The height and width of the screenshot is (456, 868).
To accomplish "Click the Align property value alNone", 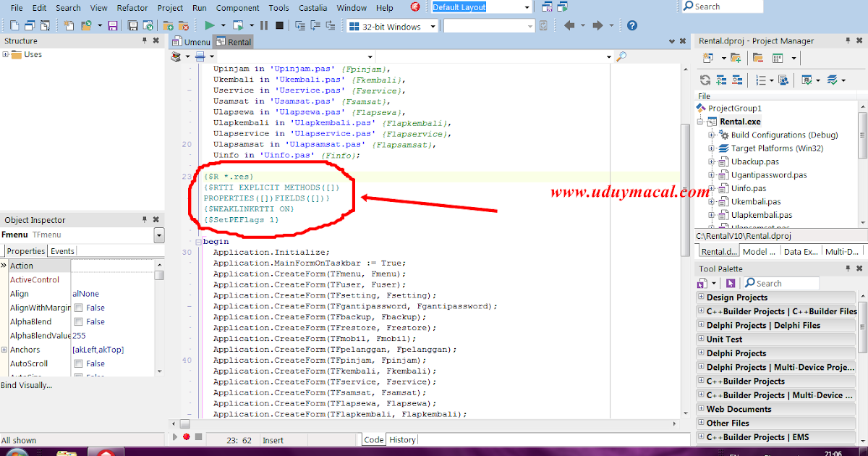I will tap(85, 294).
